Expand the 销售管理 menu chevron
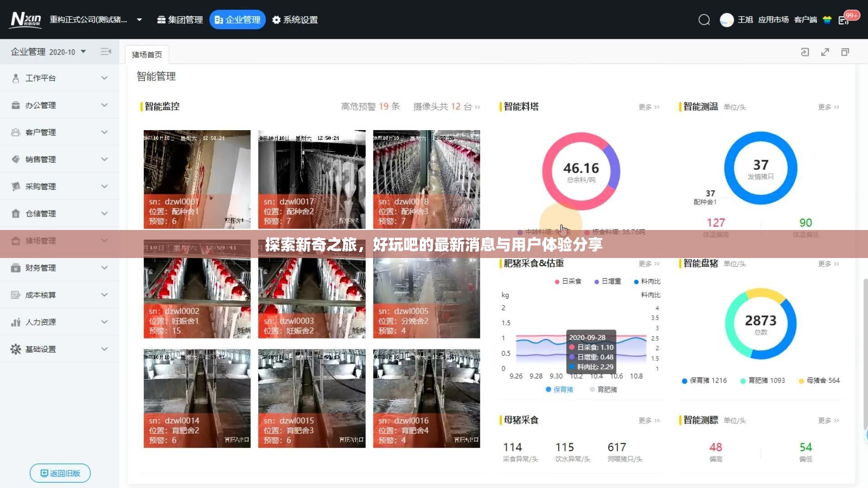This screenshot has height=488, width=868. pos(104,160)
